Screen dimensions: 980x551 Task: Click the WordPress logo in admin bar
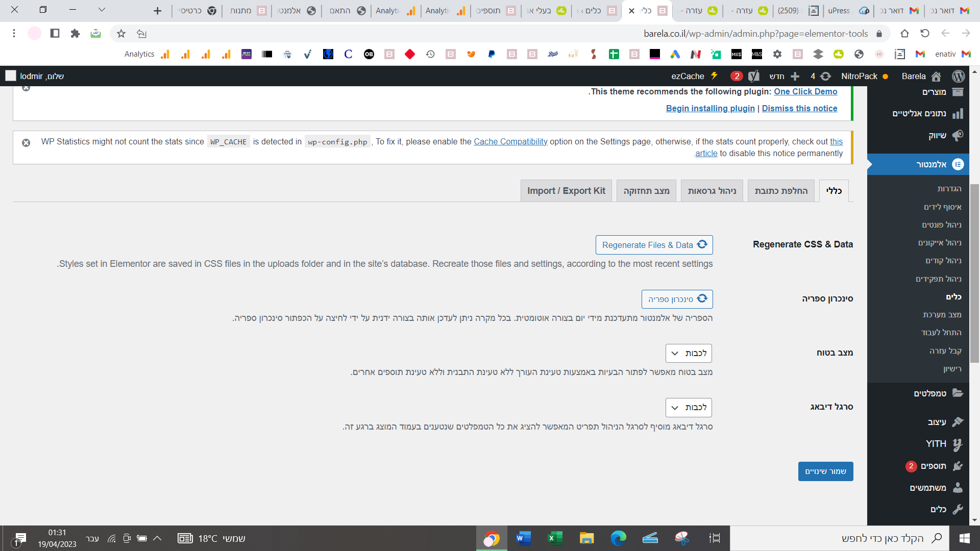click(x=958, y=76)
